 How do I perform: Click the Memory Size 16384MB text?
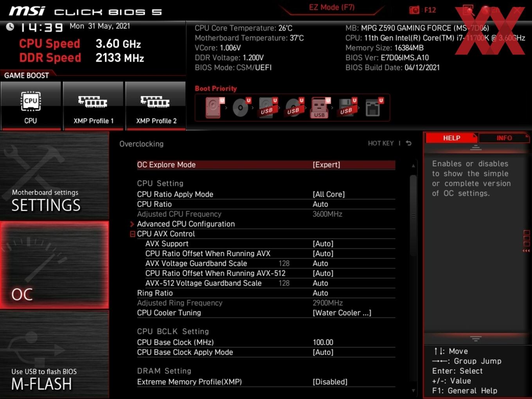(385, 48)
